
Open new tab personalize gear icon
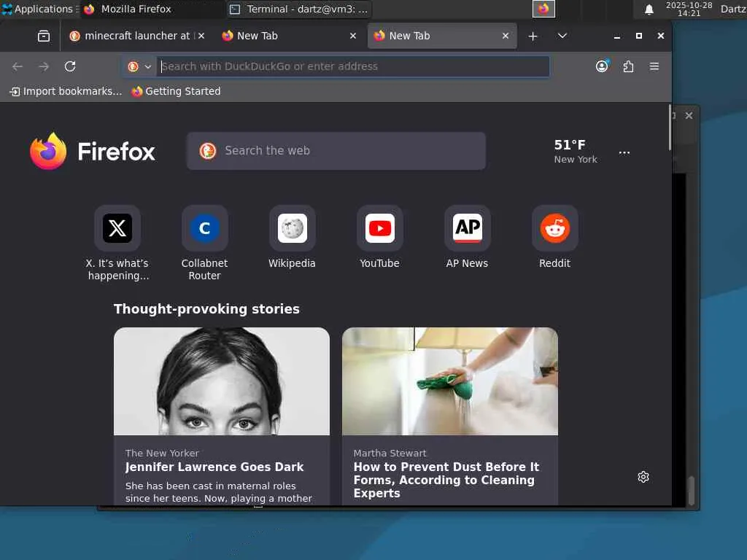tap(643, 477)
